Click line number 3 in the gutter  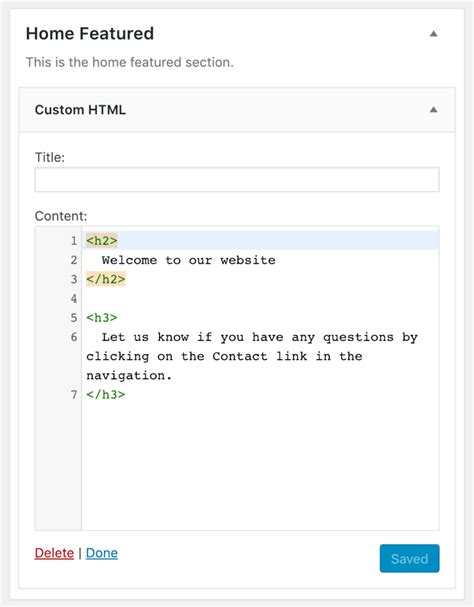click(x=74, y=279)
